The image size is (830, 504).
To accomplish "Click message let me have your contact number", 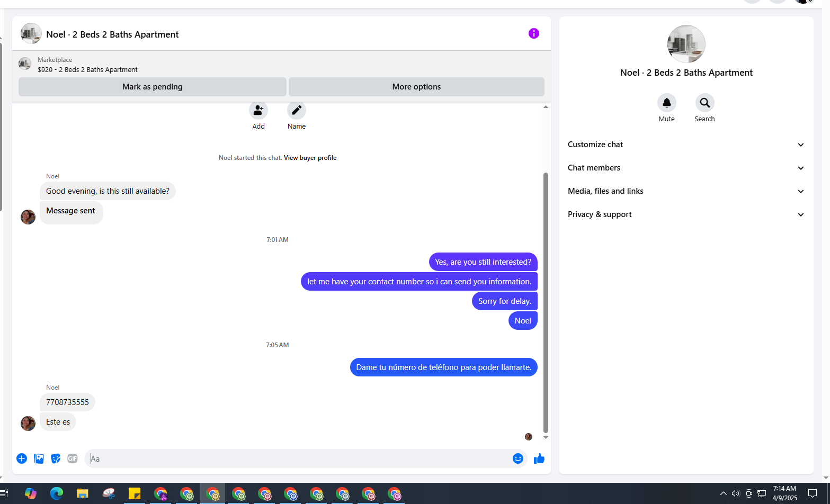I will point(419,282).
